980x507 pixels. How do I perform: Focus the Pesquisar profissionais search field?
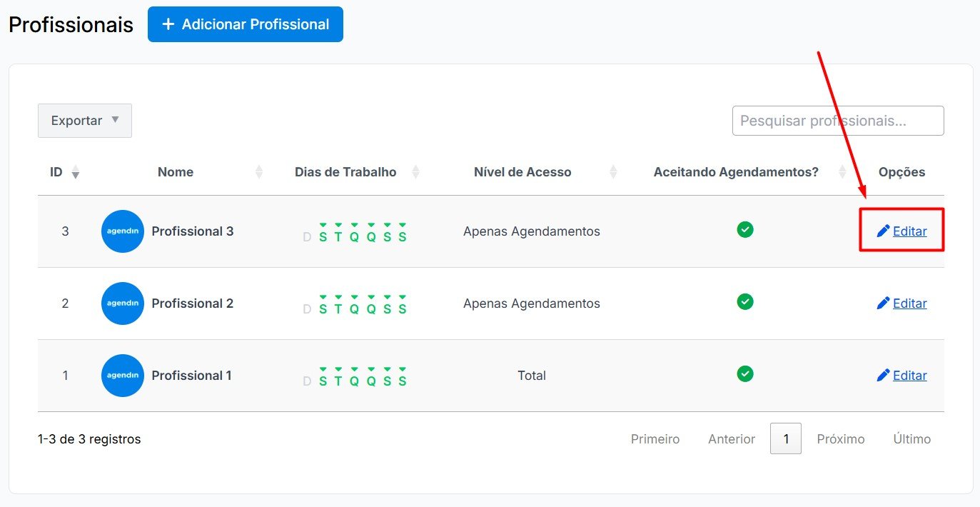838,121
